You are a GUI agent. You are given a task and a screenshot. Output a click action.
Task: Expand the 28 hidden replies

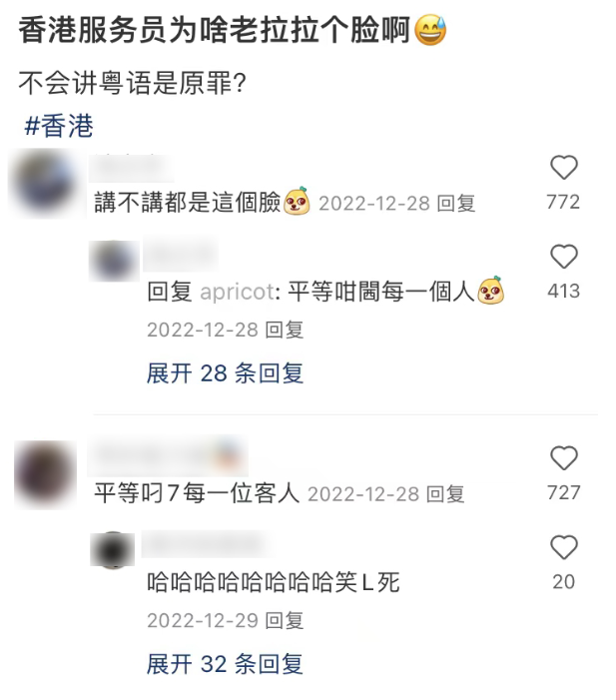225,373
